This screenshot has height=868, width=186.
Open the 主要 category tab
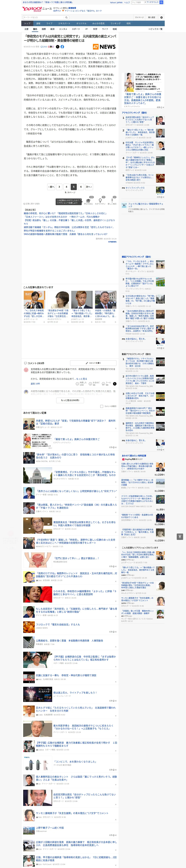(26, 29)
